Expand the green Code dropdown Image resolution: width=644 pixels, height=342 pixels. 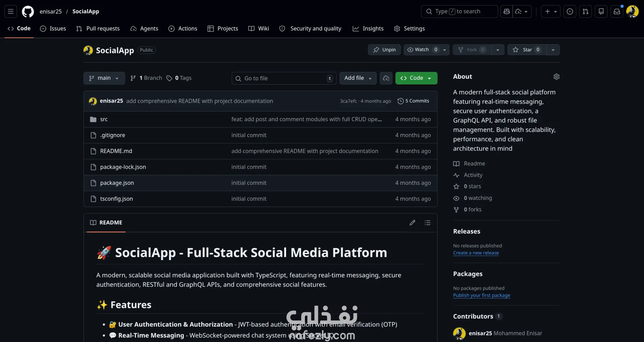416,78
